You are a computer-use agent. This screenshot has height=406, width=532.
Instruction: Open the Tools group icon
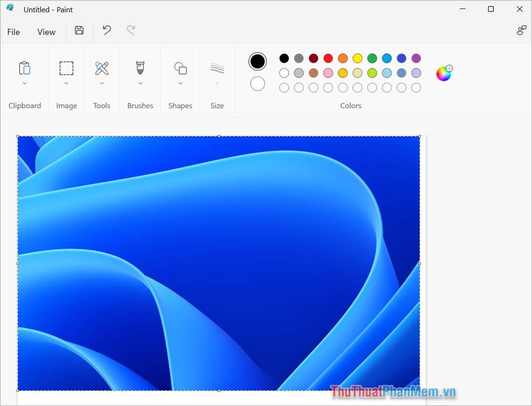pyautogui.click(x=102, y=69)
